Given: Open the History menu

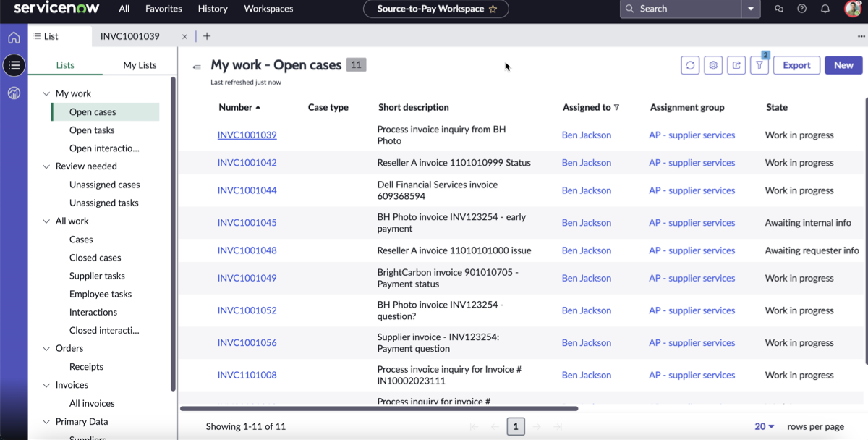Looking at the screenshot, I should click(213, 9).
